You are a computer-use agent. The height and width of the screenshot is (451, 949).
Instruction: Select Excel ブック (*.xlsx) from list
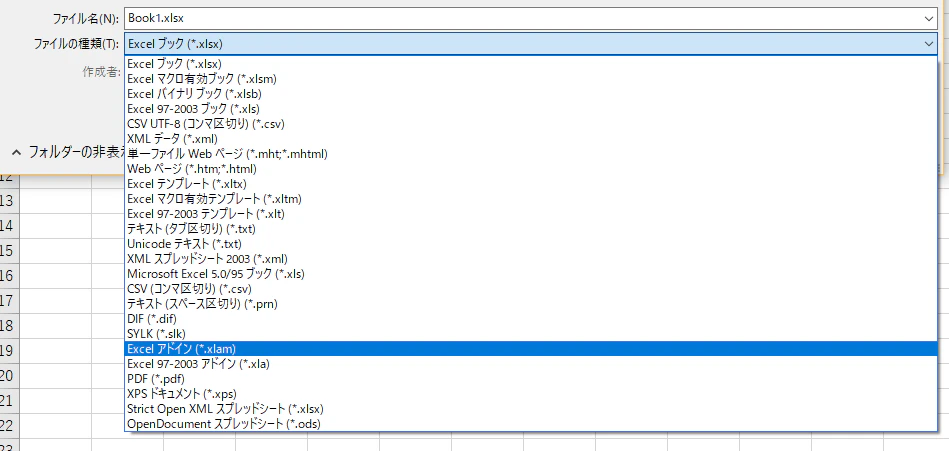tap(531, 64)
